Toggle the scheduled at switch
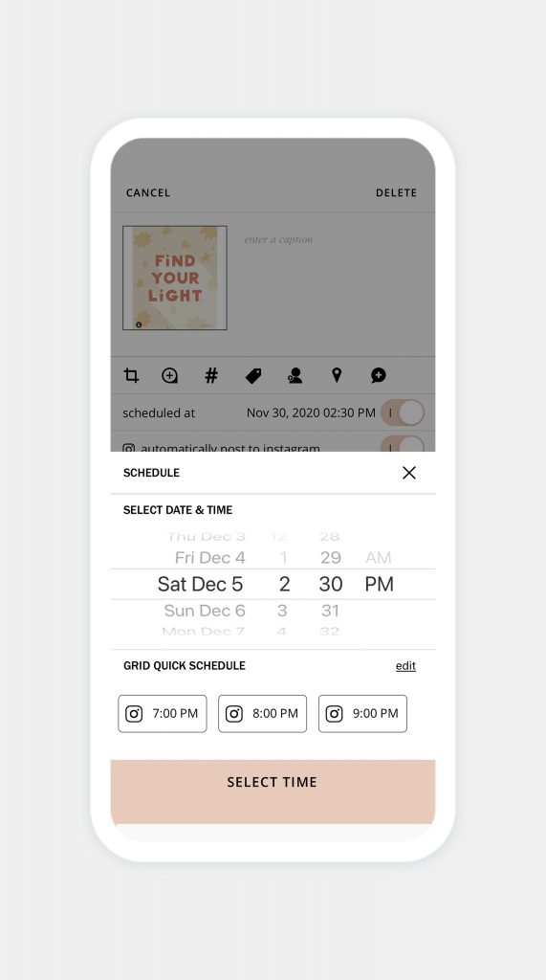Screen dimensions: 546x980 (x=403, y=412)
